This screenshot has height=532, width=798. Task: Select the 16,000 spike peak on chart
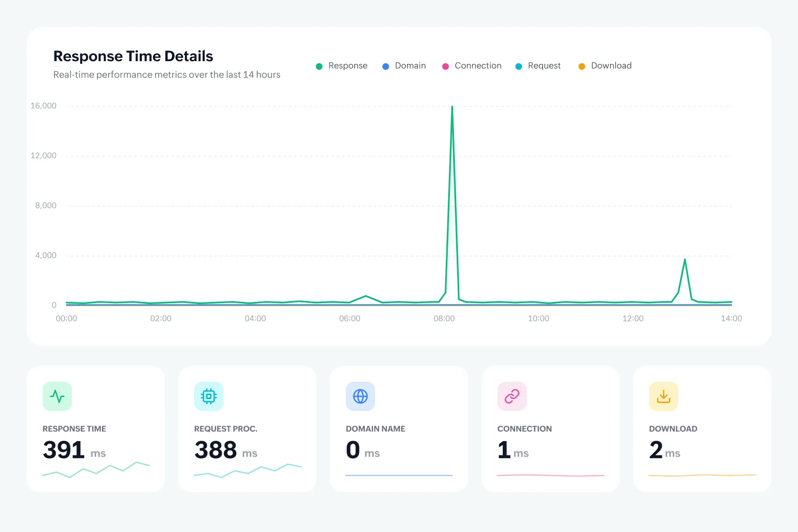point(452,107)
